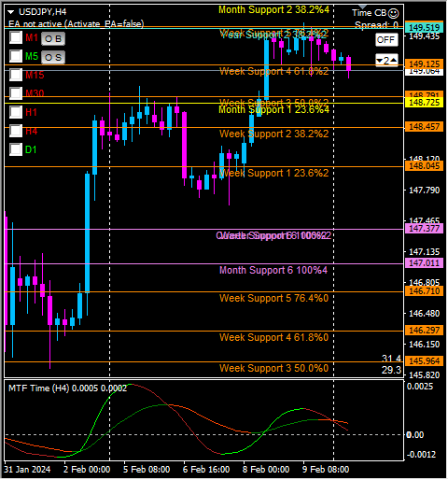Enable the M15 timeframe checkbox
448x480 pixels.
[x=16, y=75]
